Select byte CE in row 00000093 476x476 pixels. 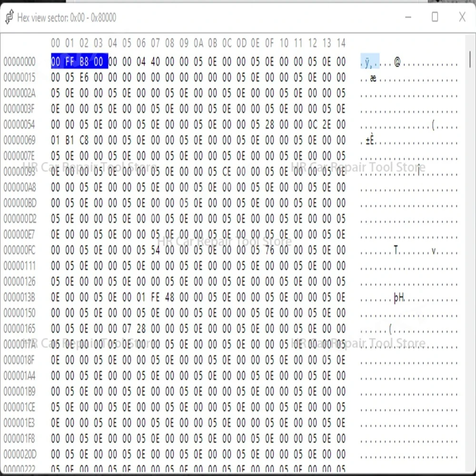pos(227,171)
